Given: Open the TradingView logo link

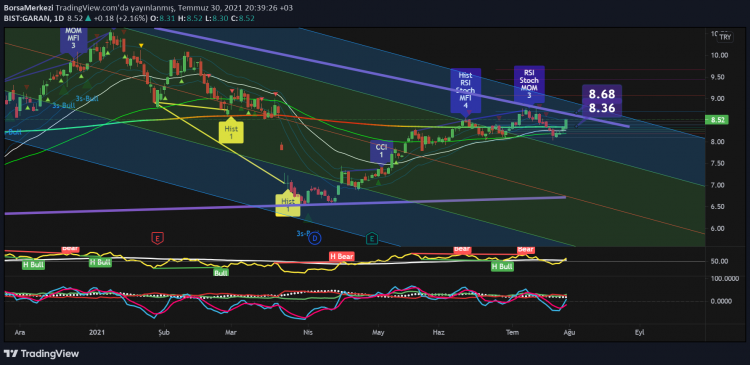Looking at the screenshot, I should point(42,354).
